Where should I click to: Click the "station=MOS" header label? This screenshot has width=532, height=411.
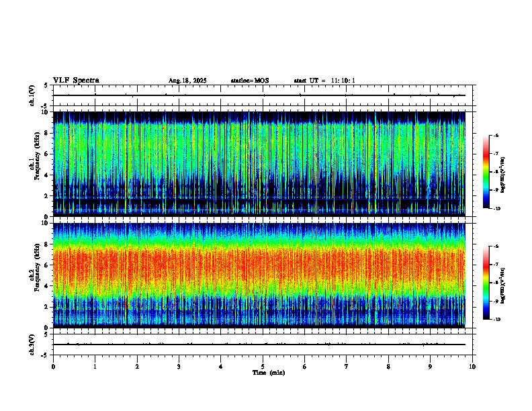(250, 81)
